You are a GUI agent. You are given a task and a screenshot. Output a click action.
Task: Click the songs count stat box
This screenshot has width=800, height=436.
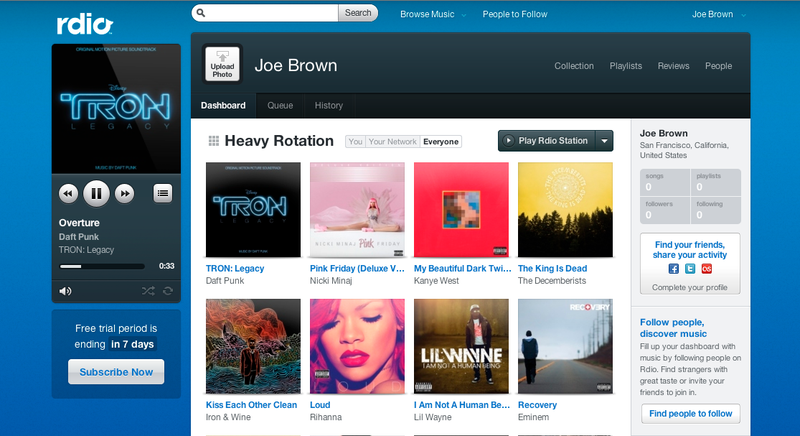click(665, 182)
